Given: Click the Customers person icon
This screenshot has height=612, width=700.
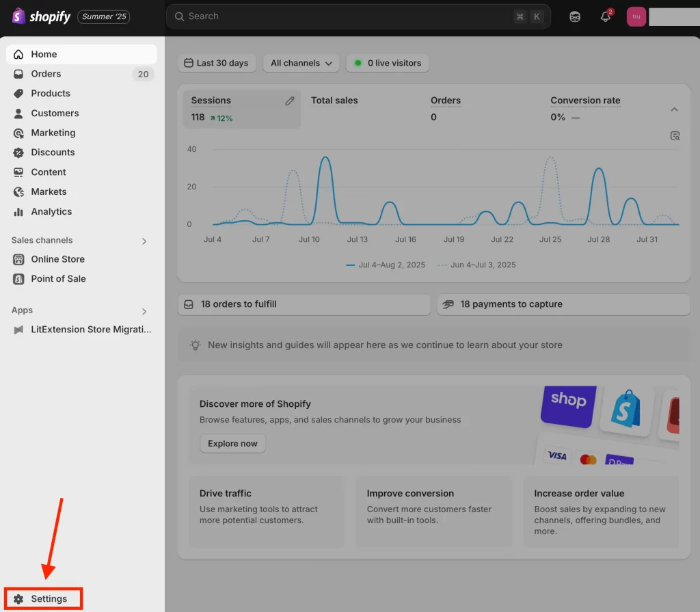Looking at the screenshot, I should coord(18,114).
